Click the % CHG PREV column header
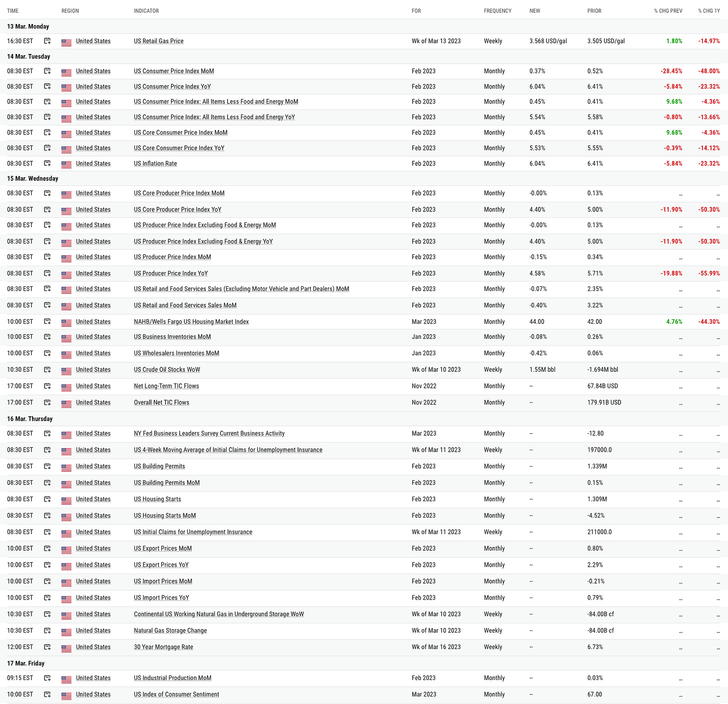The height and width of the screenshot is (704, 728). pos(668,11)
